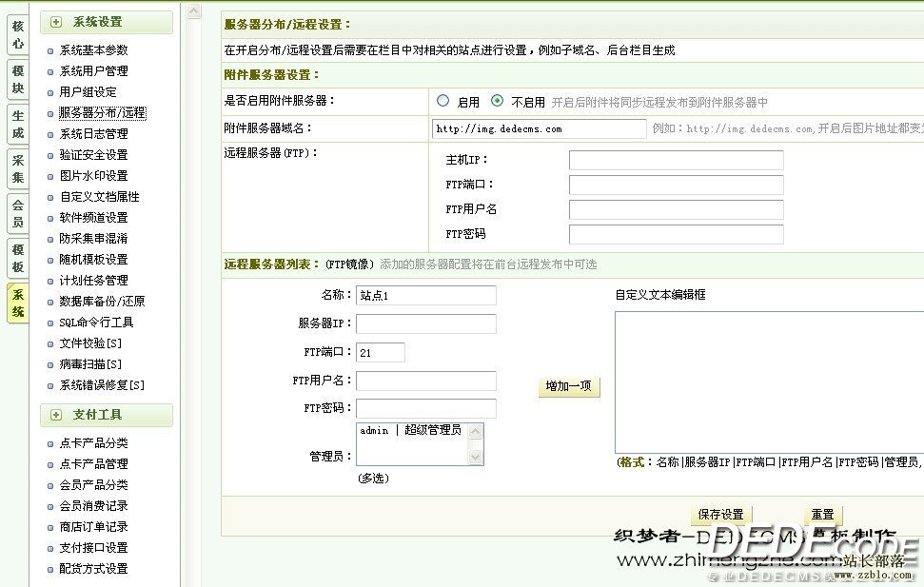Select the 系统 side tab
Screen dimensions: 924x587
coord(18,303)
